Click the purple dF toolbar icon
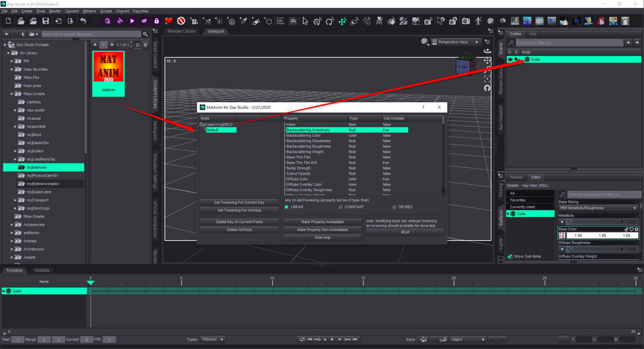 coord(144,21)
